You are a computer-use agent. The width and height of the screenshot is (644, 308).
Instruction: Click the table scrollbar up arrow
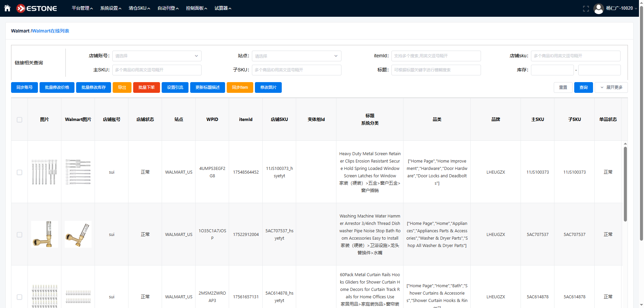coord(625,144)
